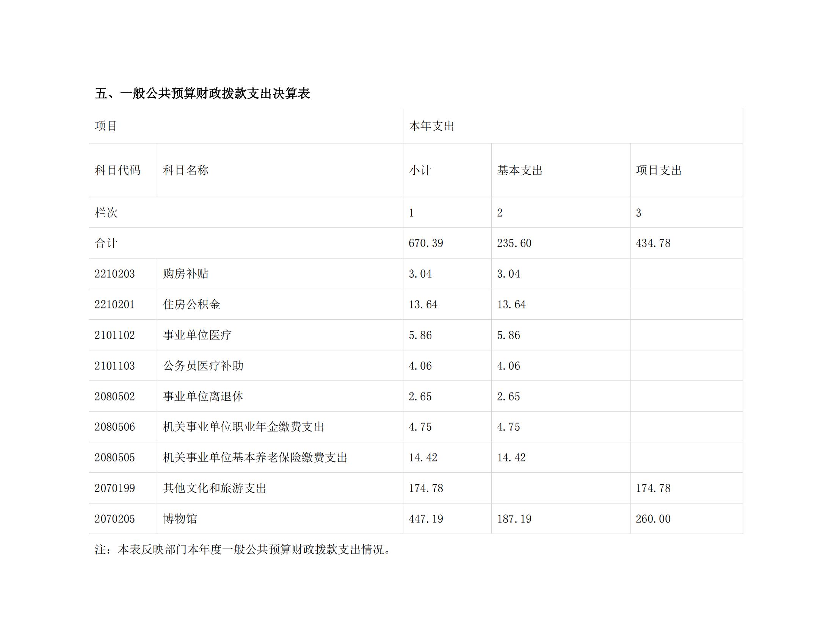Click 5.86 in the 基本支出 column
This screenshot has width=834, height=644.
[x=508, y=335]
